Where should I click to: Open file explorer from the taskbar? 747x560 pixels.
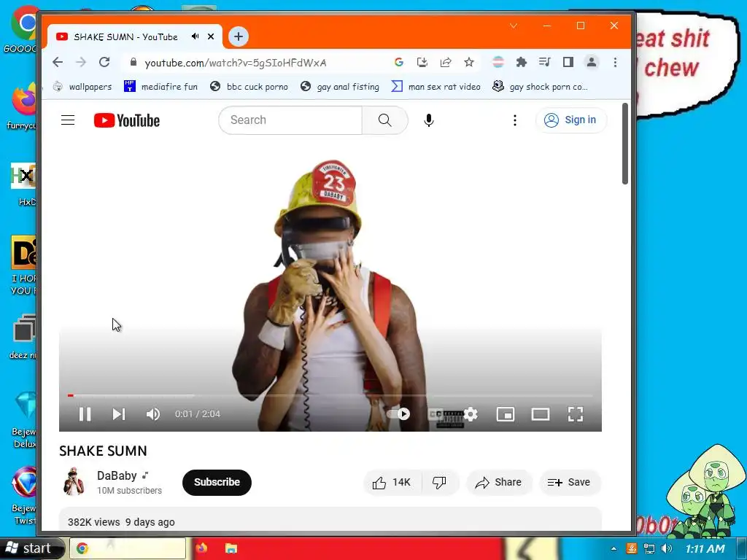click(231, 548)
